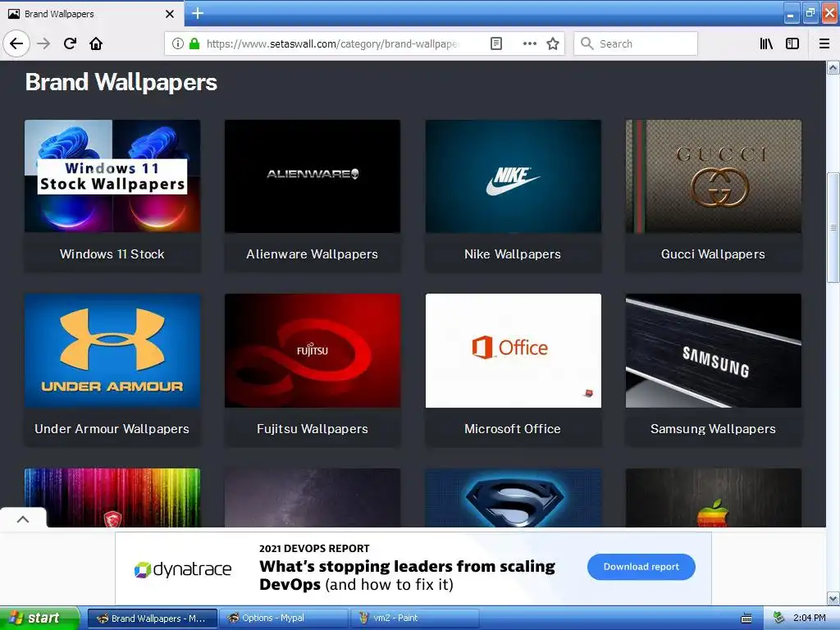The image size is (840, 630).
Task: Click the Samsung Wallpapers link
Action: (x=713, y=428)
